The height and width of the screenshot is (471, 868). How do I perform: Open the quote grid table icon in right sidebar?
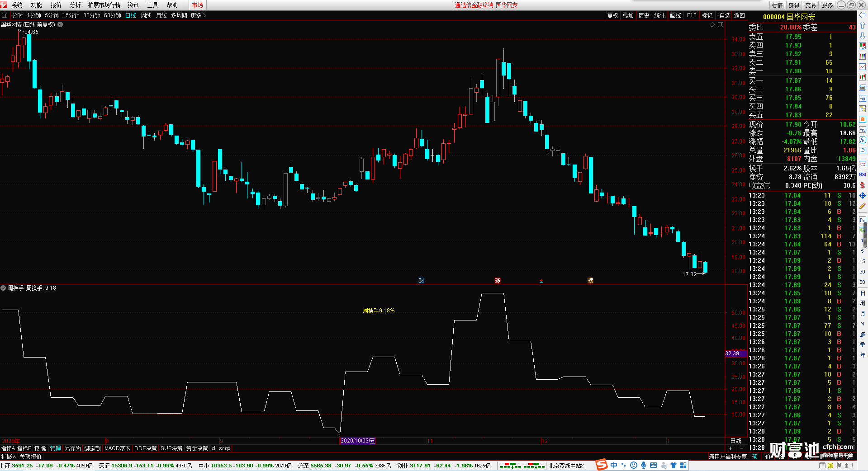[x=862, y=56]
